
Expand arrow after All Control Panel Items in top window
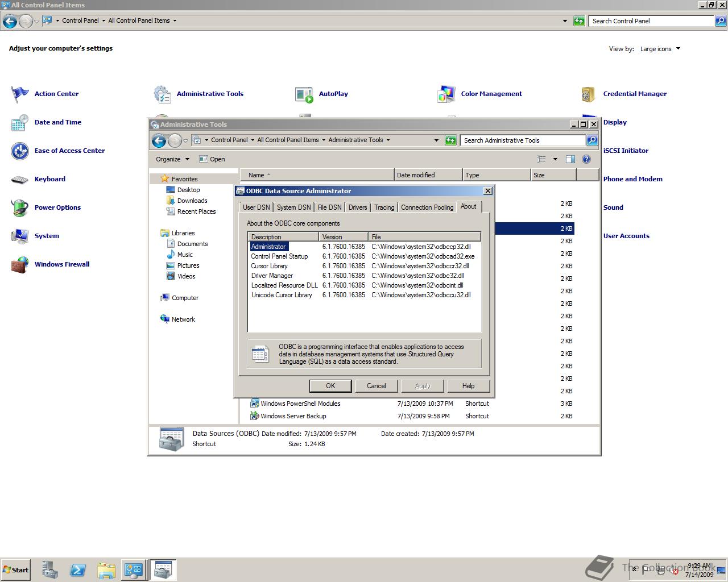pyautogui.click(x=175, y=20)
